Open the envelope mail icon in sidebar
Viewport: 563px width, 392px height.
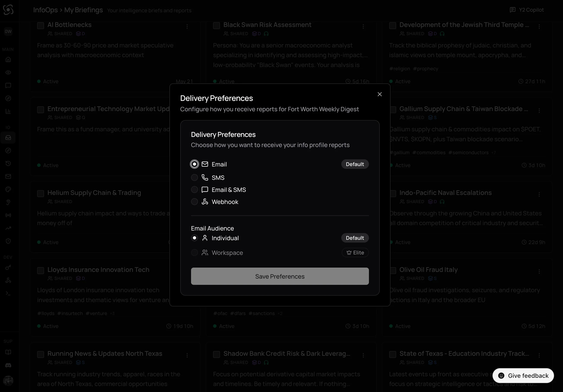(x=8, y=176)
